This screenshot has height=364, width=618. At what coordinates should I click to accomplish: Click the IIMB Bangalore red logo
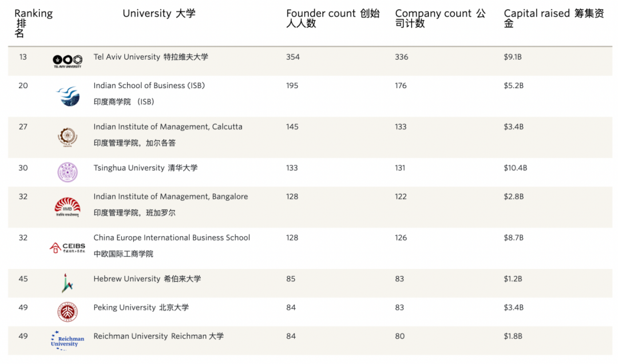68,207
